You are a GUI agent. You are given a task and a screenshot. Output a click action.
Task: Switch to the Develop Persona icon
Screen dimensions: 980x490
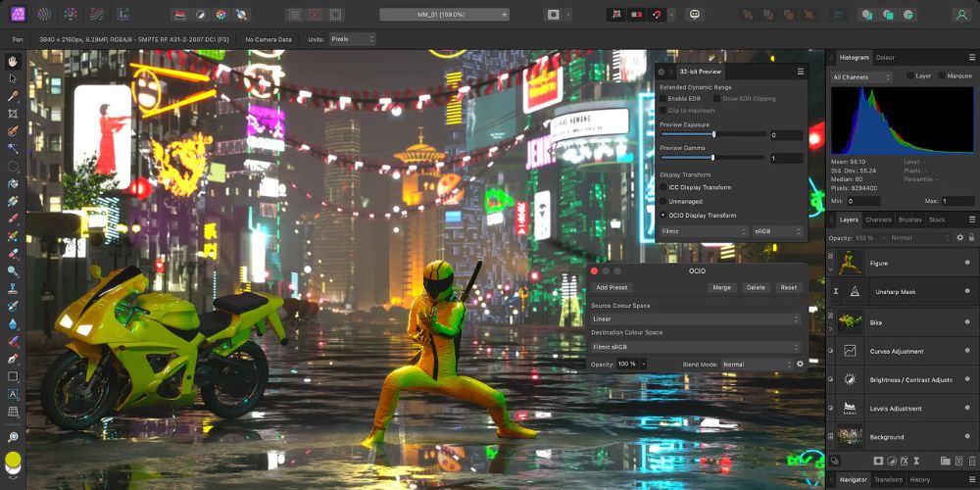(71, 14)
